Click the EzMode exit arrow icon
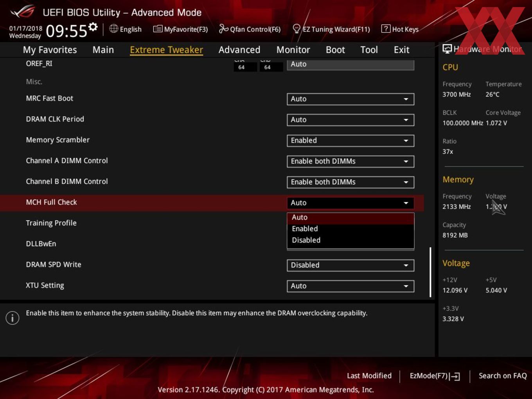 (x=455, y=376)
